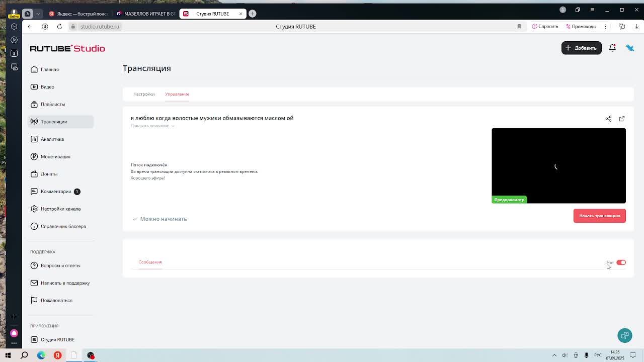644x362 pixels.
Task: Switch РУС keyboard language
Action: click(598, 355)
